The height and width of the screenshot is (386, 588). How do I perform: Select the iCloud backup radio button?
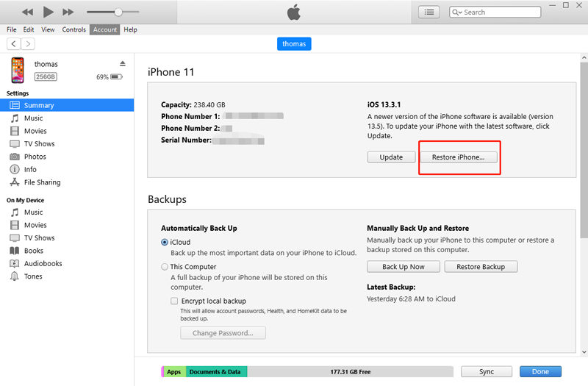coord(165,242)
